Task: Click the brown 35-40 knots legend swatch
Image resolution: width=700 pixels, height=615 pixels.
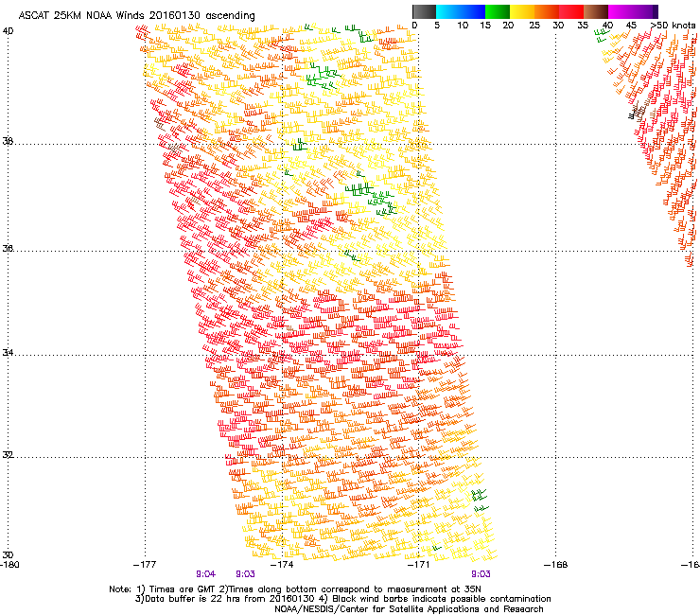Action: coord(596,11)
